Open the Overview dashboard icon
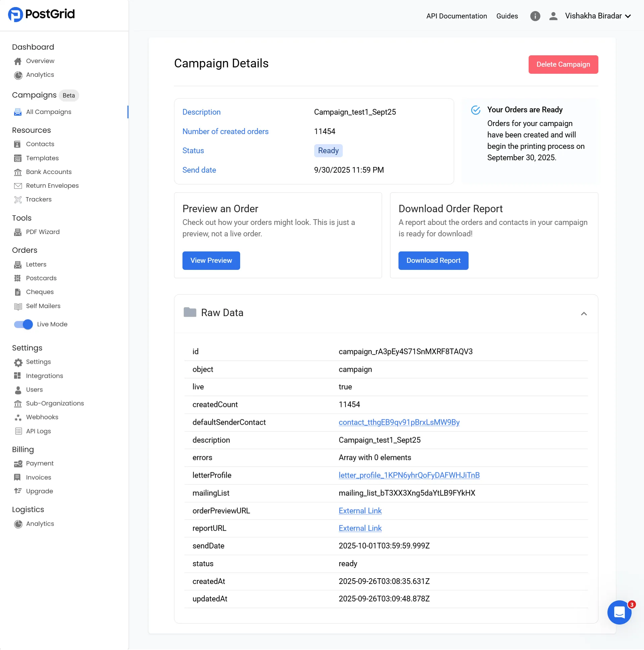 point(17,61)
